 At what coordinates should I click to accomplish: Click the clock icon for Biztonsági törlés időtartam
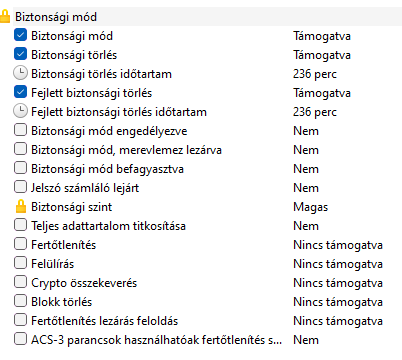coord(20,73)
